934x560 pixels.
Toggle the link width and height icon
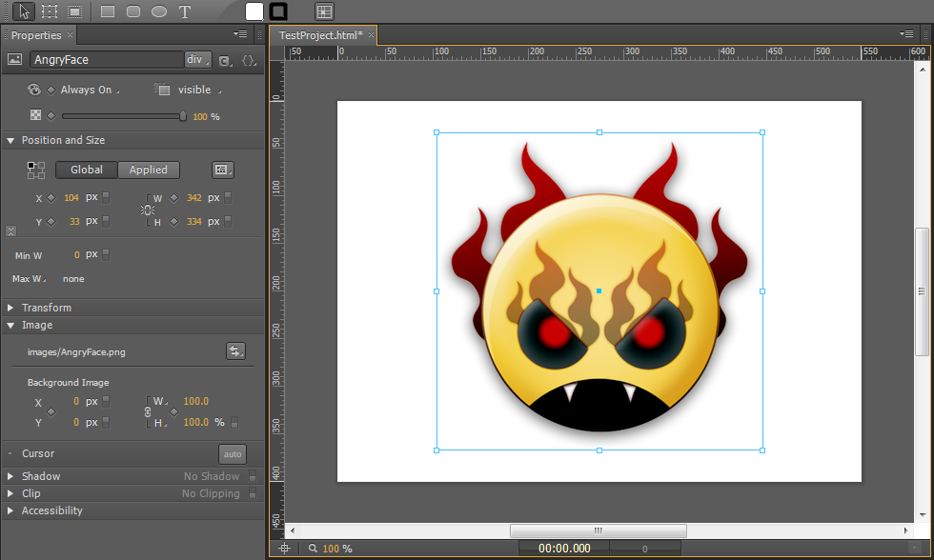[x=148, y=210]
